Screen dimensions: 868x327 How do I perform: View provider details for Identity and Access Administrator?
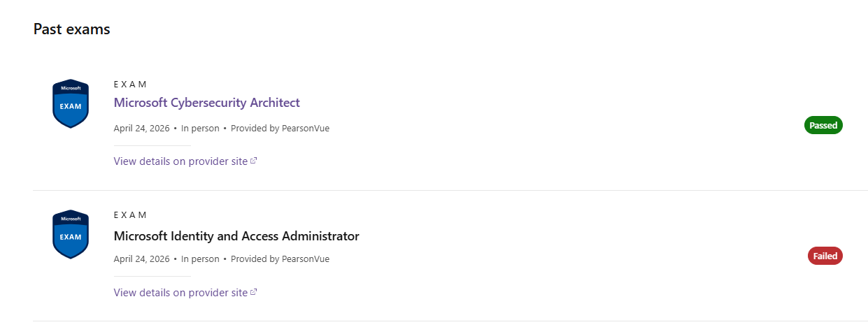pyautogui.click(x=180, y=292)
